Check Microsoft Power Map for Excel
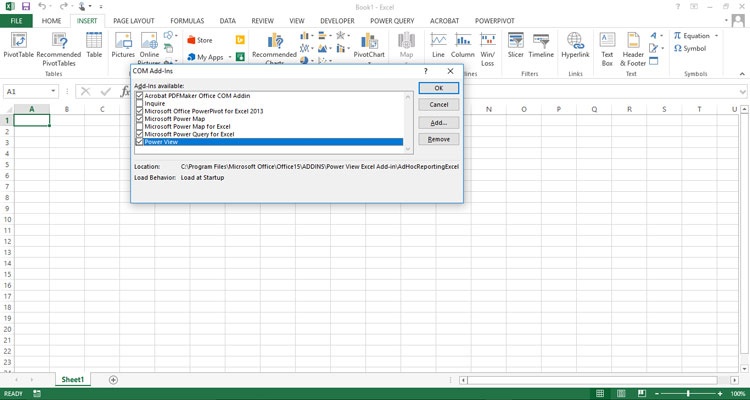 pyautogui.click(x=140, y=126)
